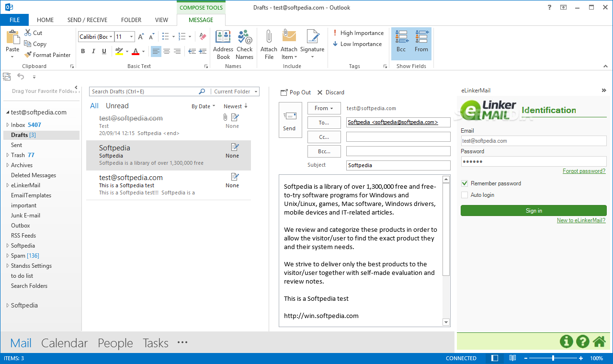Image resolution: width=613 pixels, height=364 pixels.
Task: Go to eLinkerMail home icon
Action: [599, 341]
